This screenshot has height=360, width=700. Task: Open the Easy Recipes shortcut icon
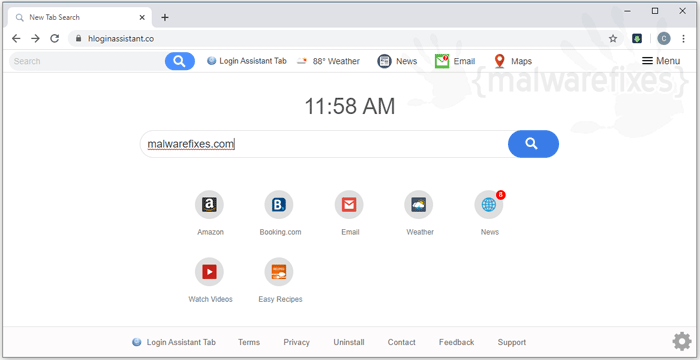(x=279, y=272)
